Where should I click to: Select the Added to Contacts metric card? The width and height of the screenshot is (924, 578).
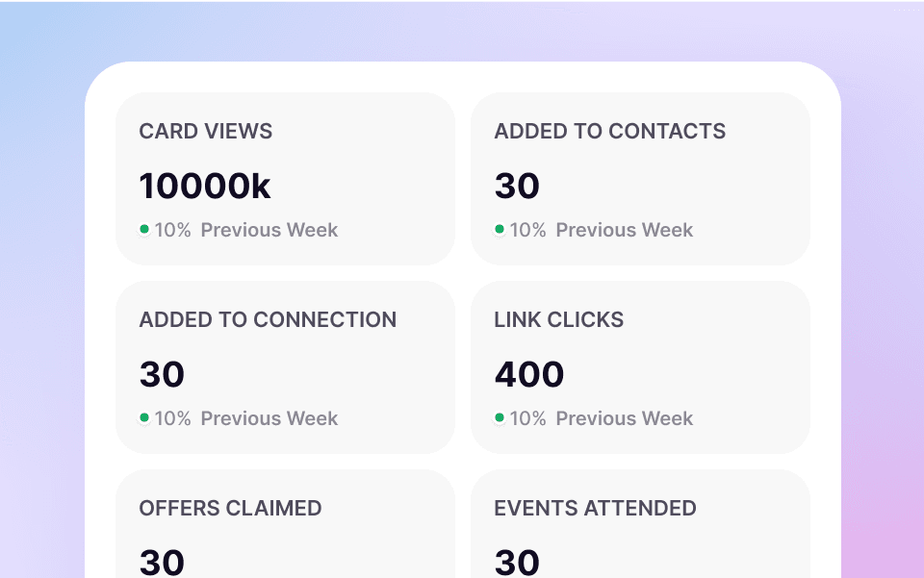(641, 179)
